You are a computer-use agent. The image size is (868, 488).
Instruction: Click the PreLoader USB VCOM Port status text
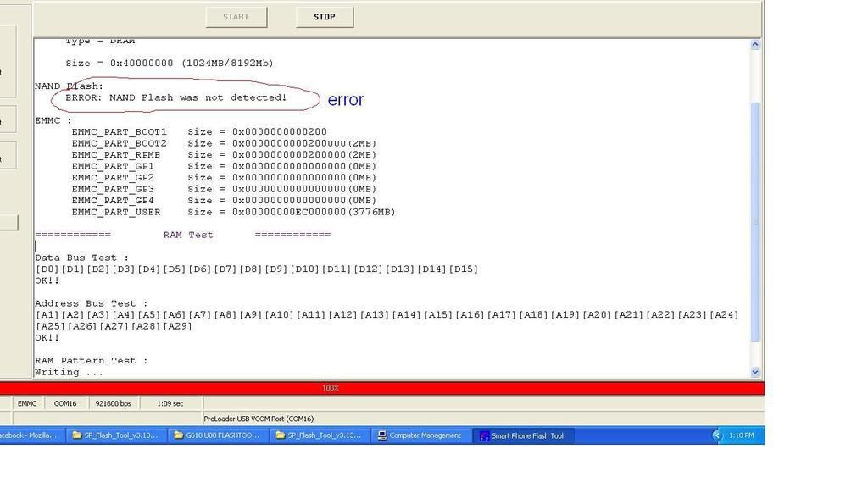259,419
